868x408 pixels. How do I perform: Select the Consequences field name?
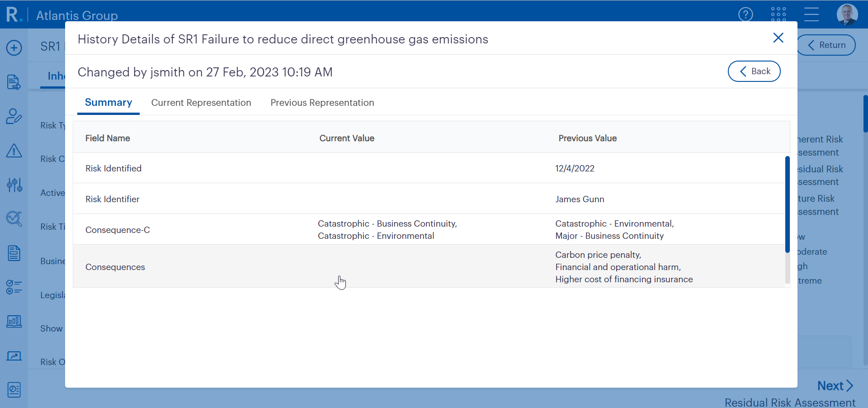point(115,267)
